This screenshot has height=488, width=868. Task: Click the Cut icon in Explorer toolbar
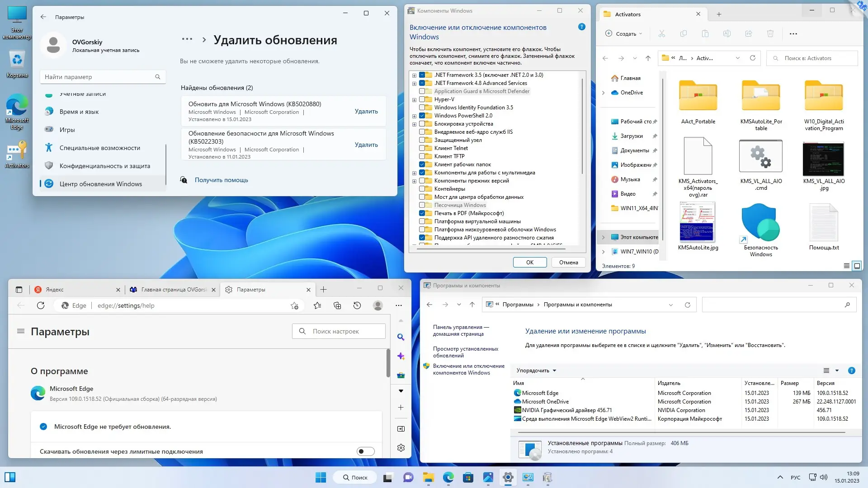(x=661, y=33)
